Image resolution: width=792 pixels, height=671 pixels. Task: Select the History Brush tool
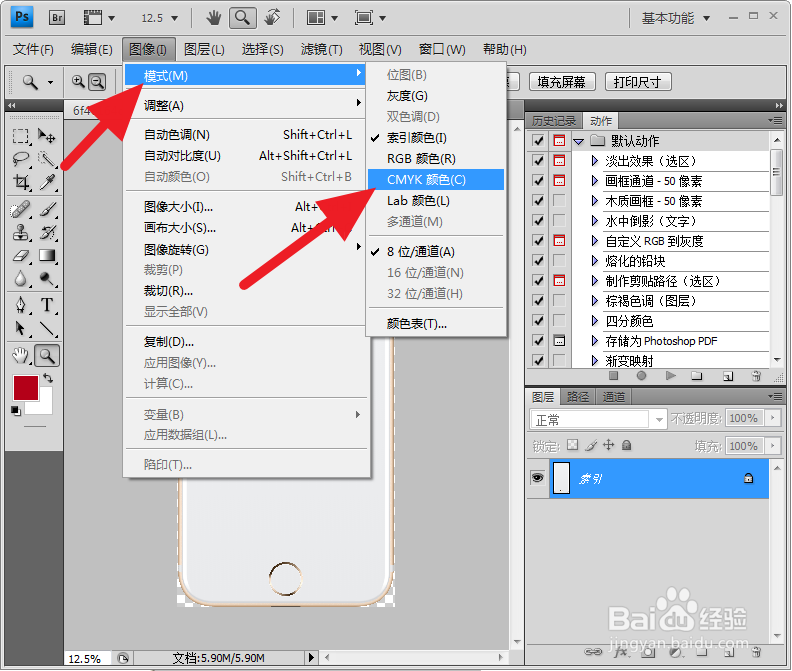click(47, 232)
